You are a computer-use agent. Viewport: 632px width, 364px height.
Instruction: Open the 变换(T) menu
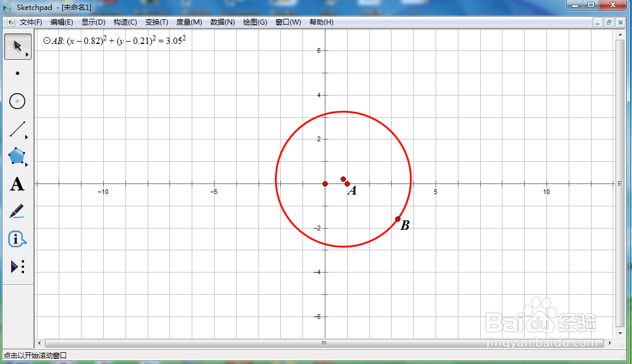pos(157,22)
